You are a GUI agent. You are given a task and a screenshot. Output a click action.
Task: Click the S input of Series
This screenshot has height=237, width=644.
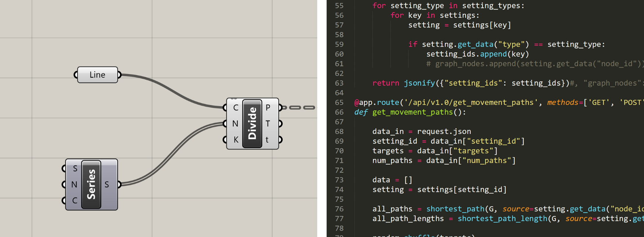pos(75,168)
